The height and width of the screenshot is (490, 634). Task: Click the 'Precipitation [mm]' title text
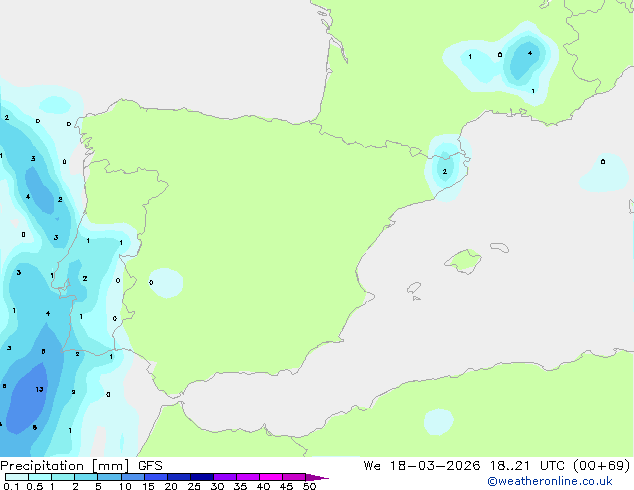(x=65, y=466)
